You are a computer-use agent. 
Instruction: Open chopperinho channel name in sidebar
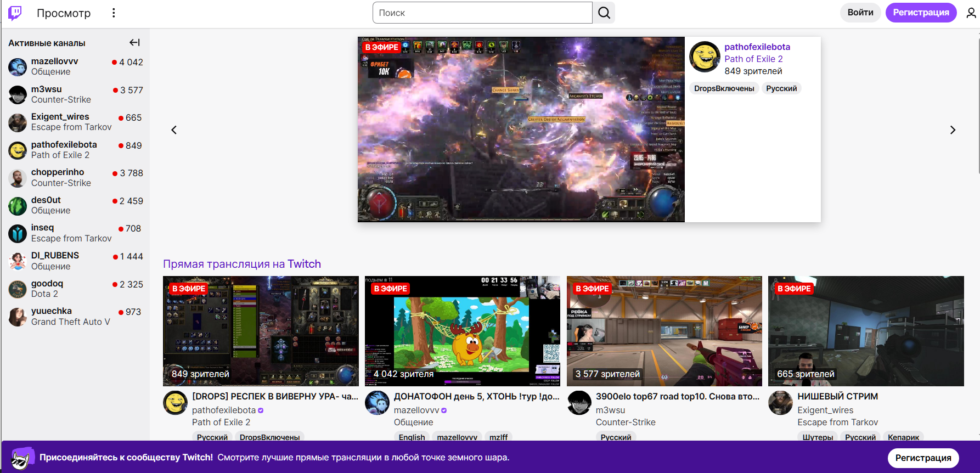[x=58, y=172]
